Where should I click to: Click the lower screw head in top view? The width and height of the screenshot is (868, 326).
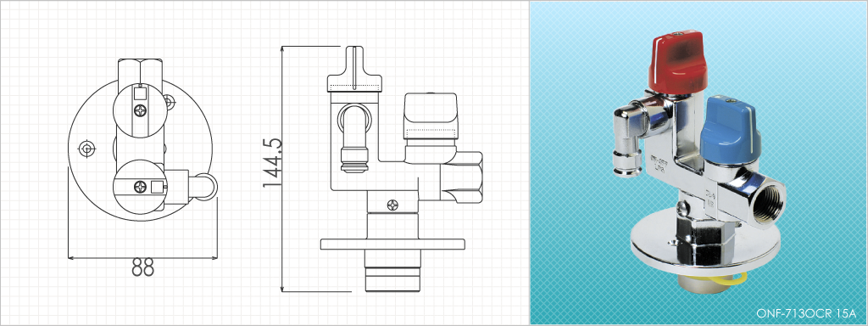pyautogui.click(x=141, y=187)
